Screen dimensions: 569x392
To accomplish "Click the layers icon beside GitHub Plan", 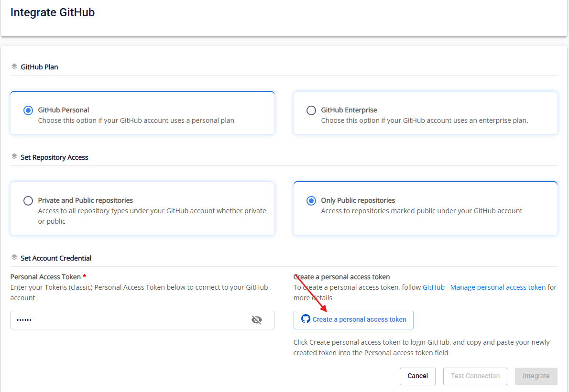I will 14,66.
